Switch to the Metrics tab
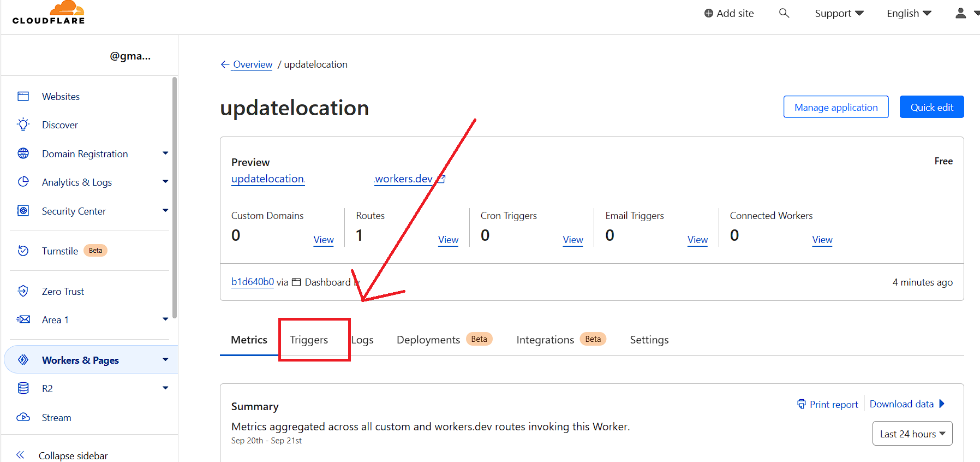Viewport: 980px width, 462px height. [x=249, y=340]
